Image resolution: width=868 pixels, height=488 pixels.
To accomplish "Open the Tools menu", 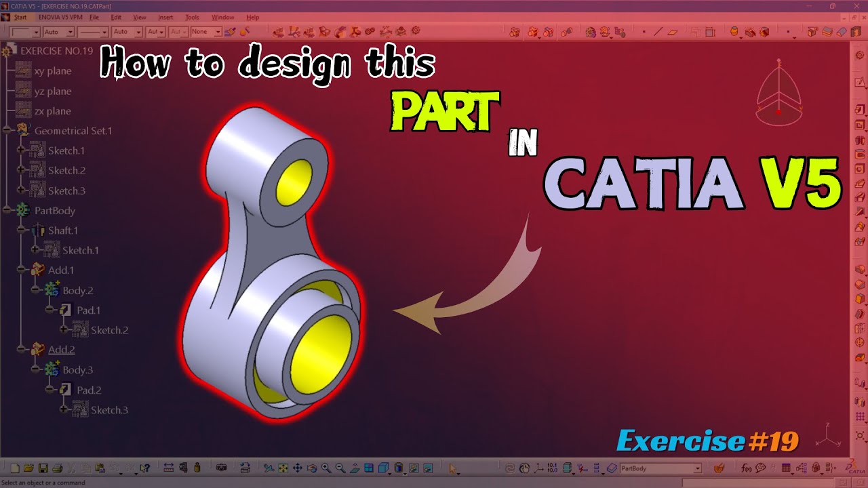I will (x=192, y=17).
